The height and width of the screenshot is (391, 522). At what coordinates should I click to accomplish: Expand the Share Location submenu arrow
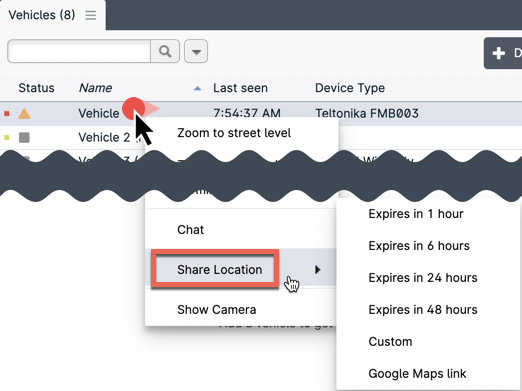coord(318,270)
